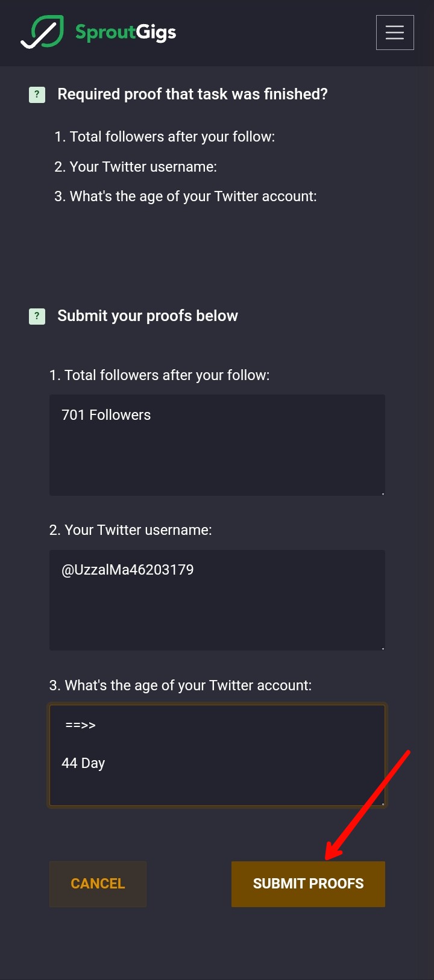This screenshot has height=980, width=434.
Task: Click resize handle of followers text area
Action: click(382, 493)
